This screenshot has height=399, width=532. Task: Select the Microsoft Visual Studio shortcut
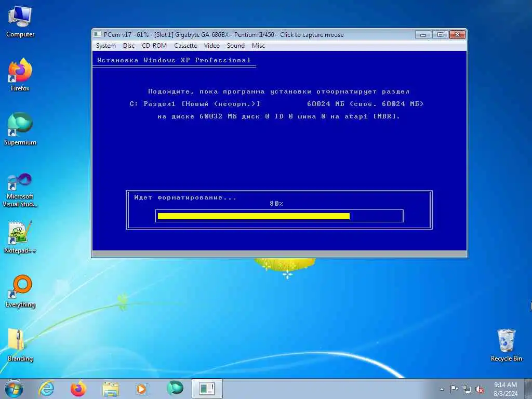tap(20, 190)
